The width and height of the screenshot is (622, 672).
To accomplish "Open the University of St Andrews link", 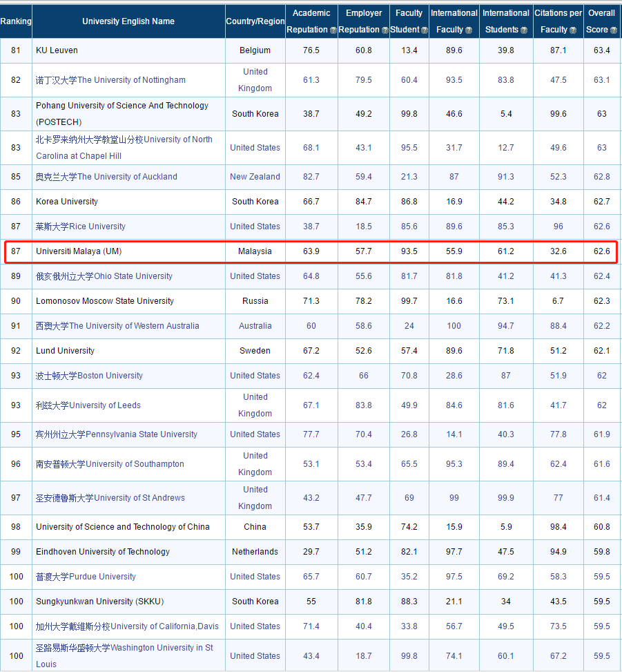I will point(110,497).
